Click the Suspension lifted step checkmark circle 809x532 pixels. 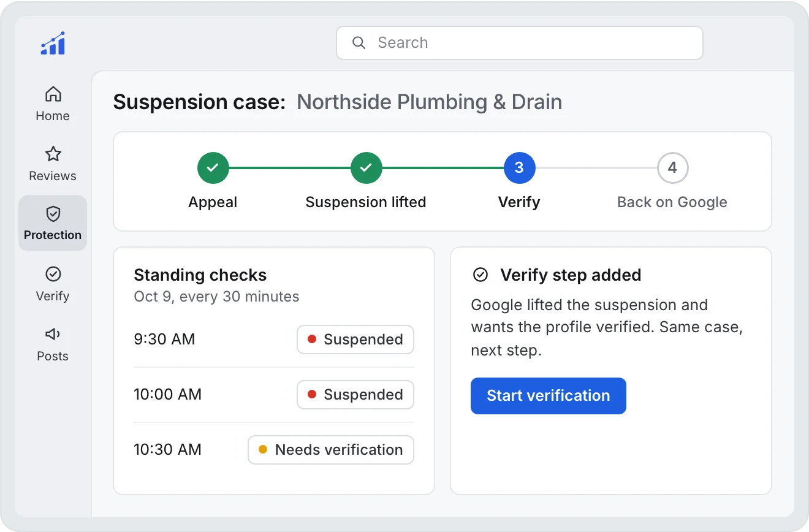coord(366,168)
